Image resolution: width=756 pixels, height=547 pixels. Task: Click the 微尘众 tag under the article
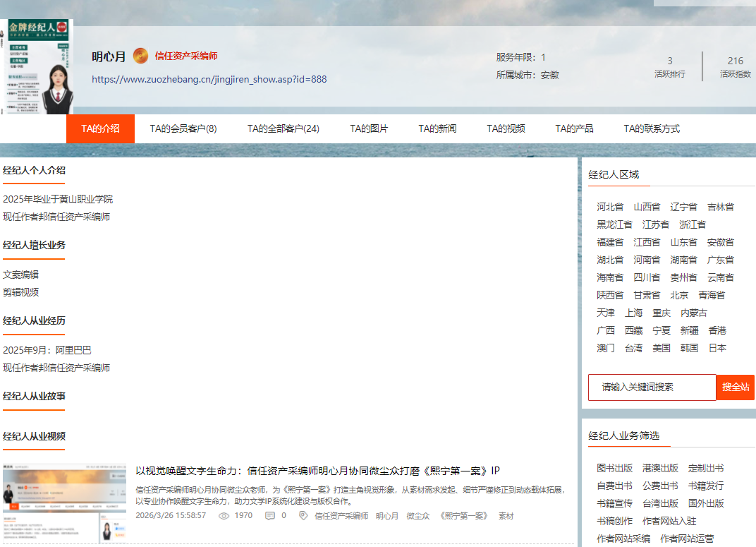417,516
